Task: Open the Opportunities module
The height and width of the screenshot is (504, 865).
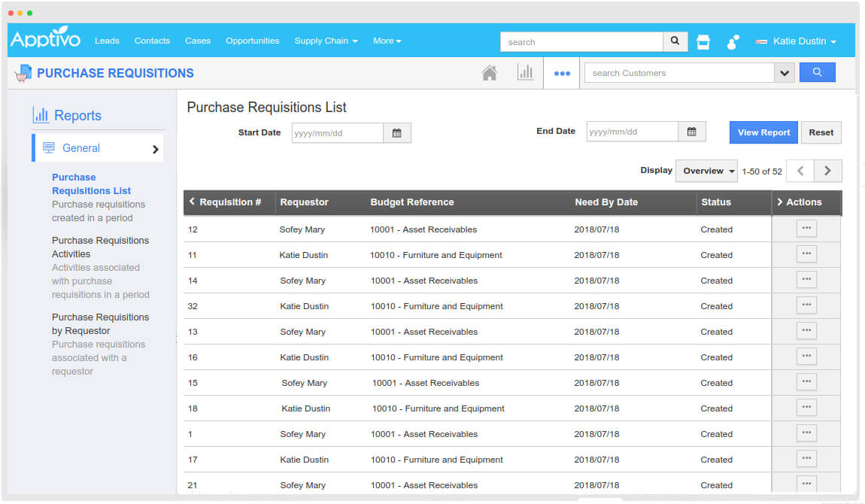Action: [x=252, y=41]
